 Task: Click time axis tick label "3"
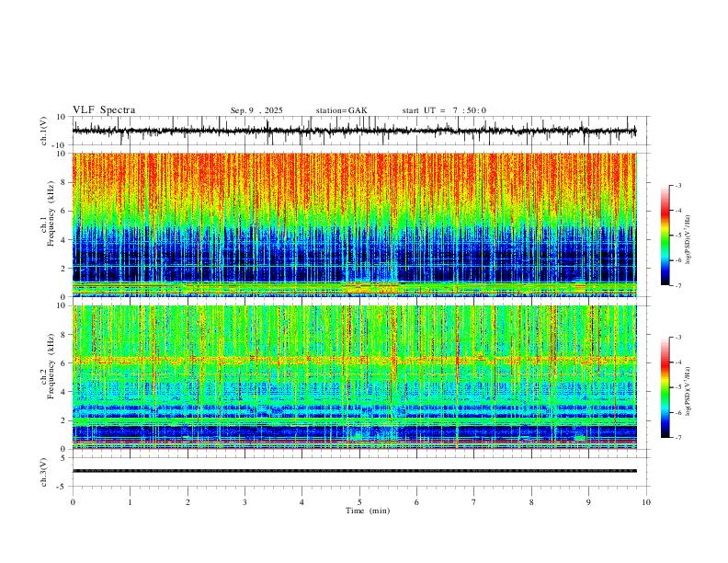coord(245,502)
